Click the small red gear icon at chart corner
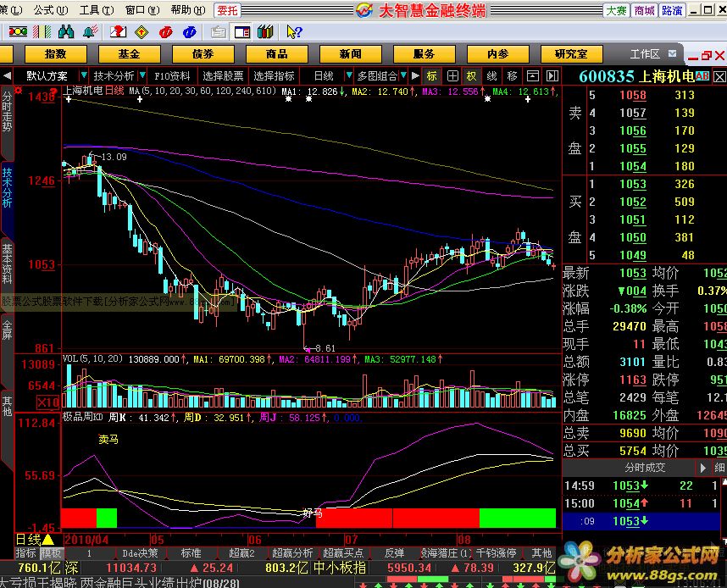The image size is (727, 588). pos(18,90)
